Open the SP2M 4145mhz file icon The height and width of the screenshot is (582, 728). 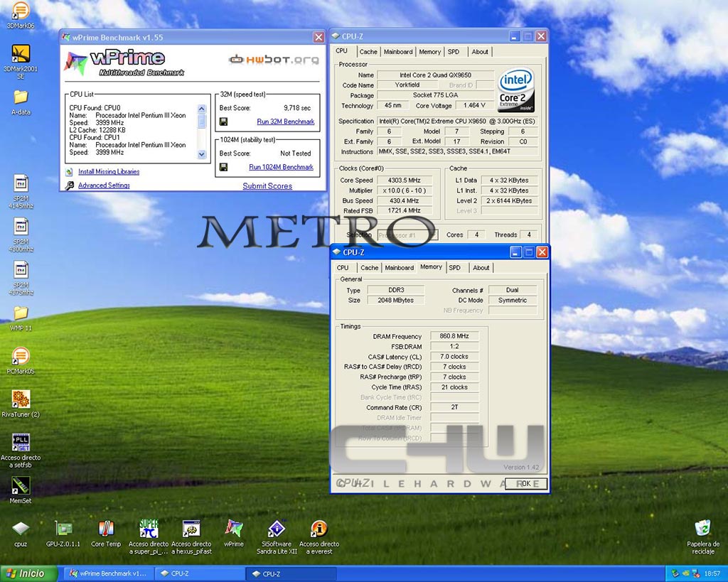point(21,184)
